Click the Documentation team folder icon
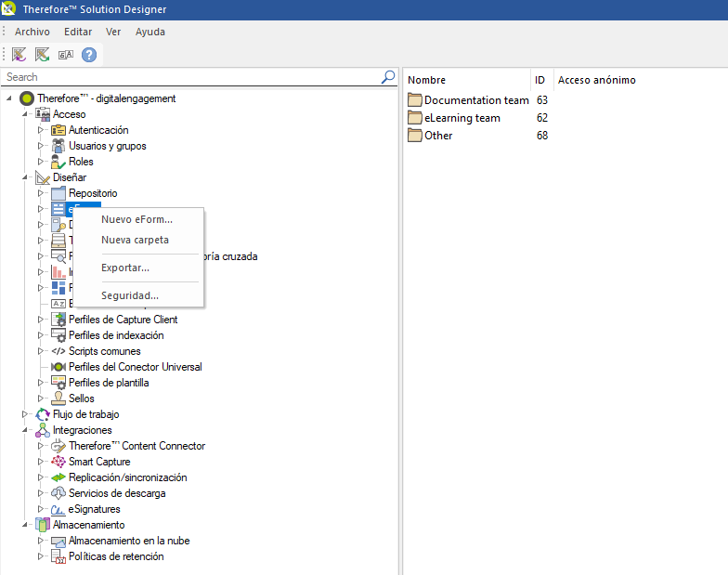 [414, 100]
